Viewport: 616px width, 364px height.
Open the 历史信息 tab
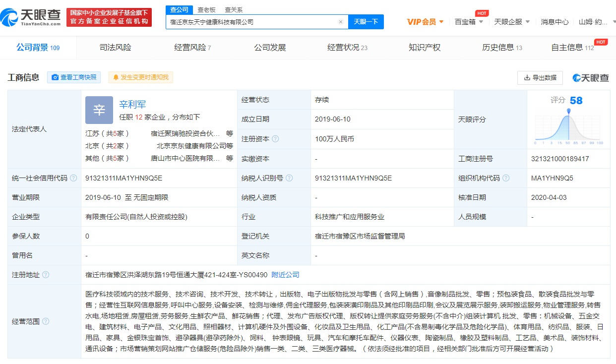click(x=502, y=48)
